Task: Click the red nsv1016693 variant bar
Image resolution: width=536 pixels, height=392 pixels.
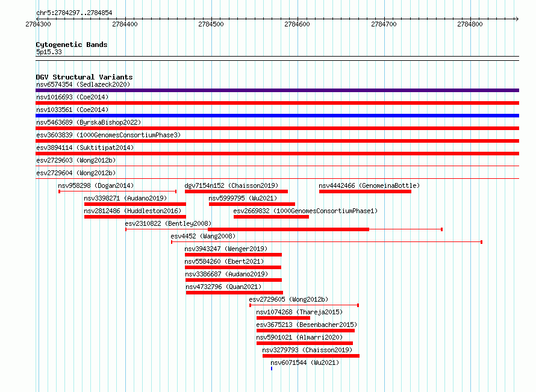Action: coord(277,103)
